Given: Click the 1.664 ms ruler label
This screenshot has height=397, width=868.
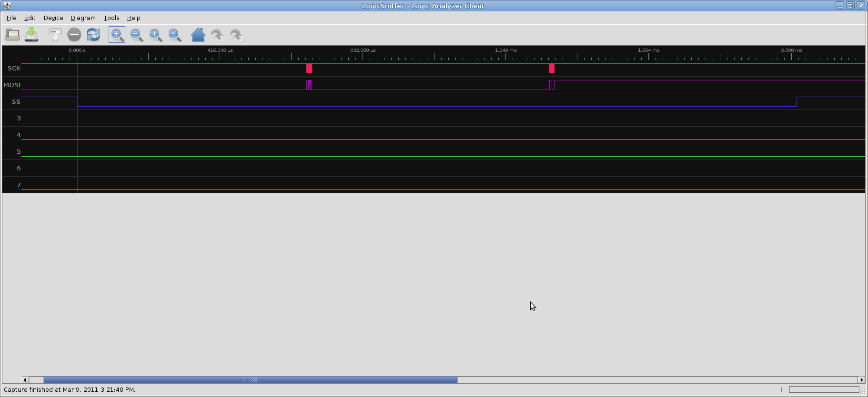Looking at the screenshot, I should 649,50.
